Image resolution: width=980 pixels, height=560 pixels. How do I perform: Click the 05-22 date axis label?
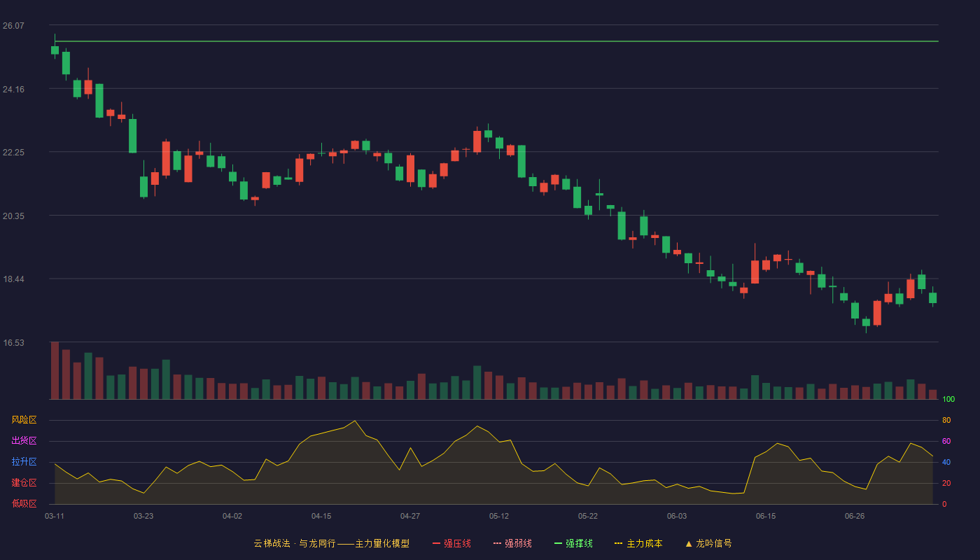tap(588, 516)
